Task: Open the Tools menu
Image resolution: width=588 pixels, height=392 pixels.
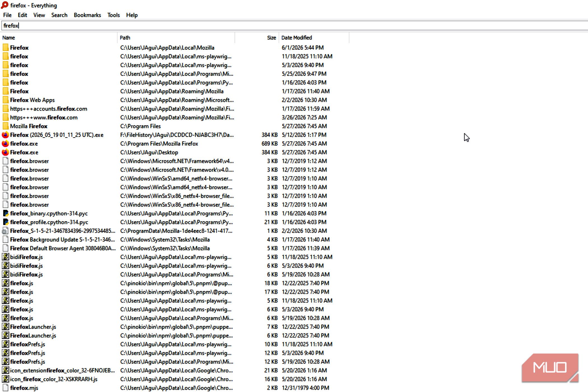Action: point(113,15)
